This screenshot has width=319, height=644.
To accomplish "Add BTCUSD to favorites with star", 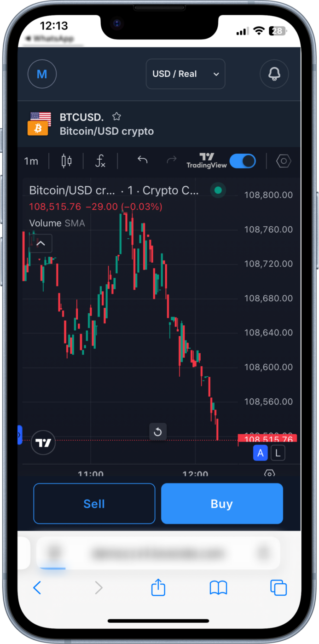I will (x=117, y=116).
